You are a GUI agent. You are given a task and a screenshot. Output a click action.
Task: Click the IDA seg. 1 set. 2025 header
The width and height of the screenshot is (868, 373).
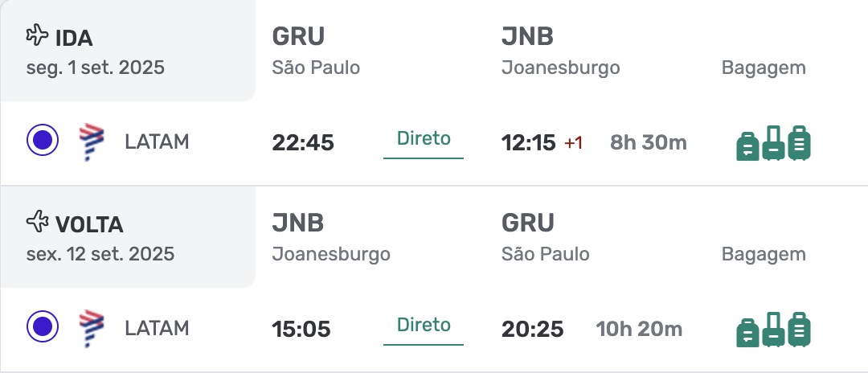coord(95,52)
